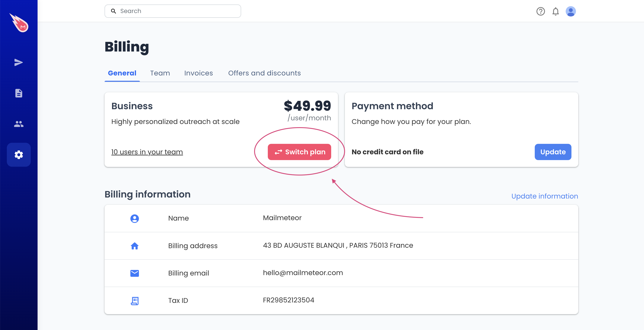
Task: Select the Offers and discounts tab
Action: pyautogui.click(x=264, y=73)
